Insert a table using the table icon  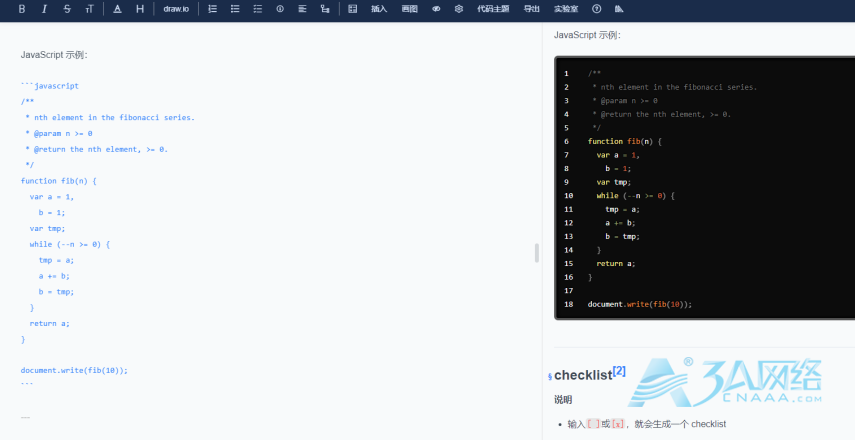pyautogui.click(x=353, y=9)
